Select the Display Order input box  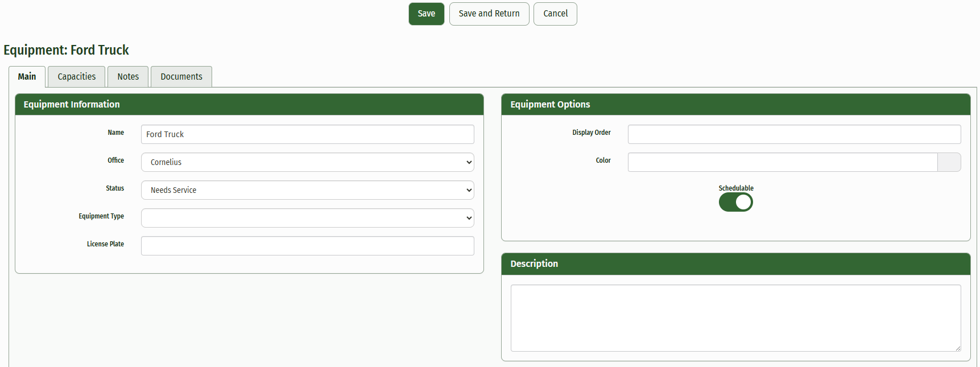point(794,134)
